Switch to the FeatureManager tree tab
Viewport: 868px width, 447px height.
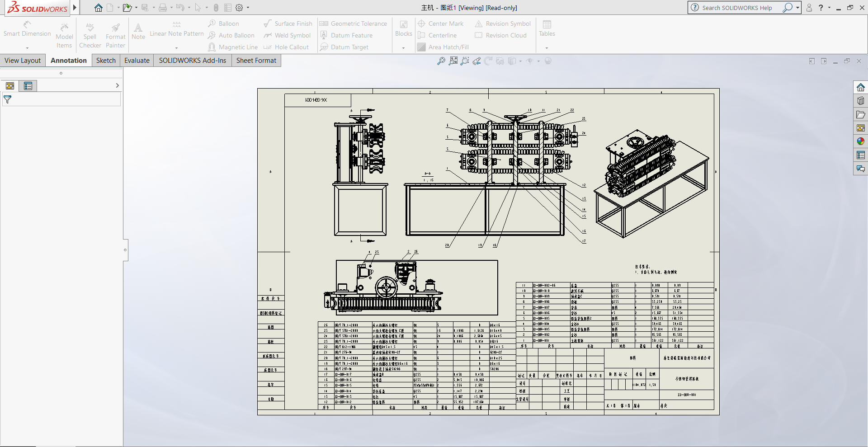coord(10,86)
